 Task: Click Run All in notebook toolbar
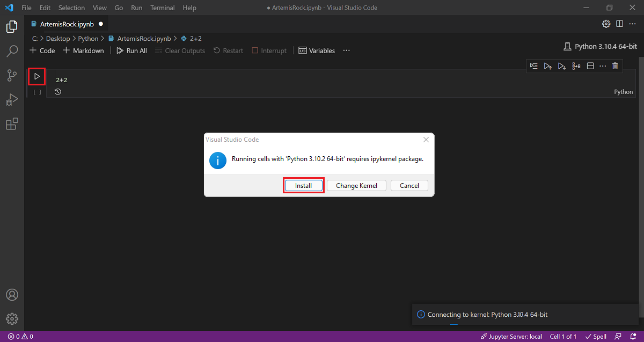(x=131, y=50)
